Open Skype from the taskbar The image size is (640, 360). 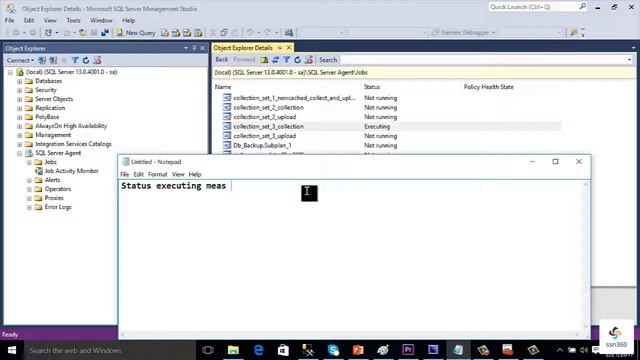(333, 350)
